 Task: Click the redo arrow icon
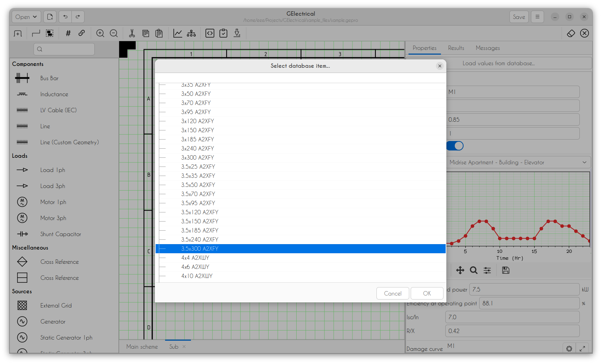[78, 17]
